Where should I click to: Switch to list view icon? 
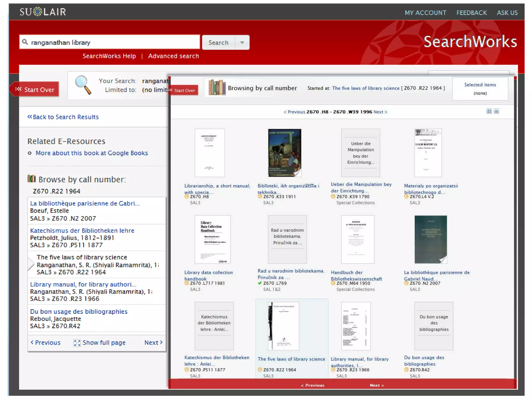click(x=496, y=111)
